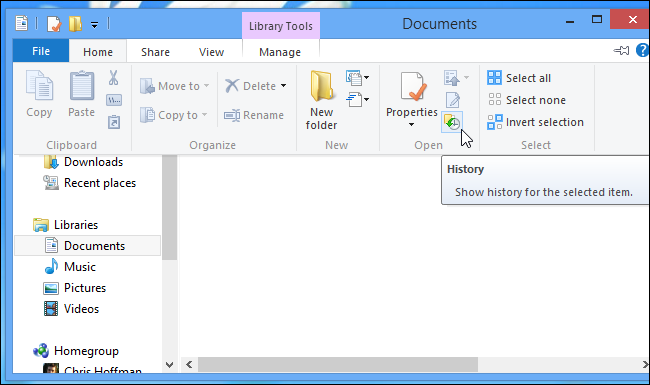Image resolution: width=650 pixels, height=385 pixels.
Task: Click the Library Tools contextual tab header
Action: 281,26
